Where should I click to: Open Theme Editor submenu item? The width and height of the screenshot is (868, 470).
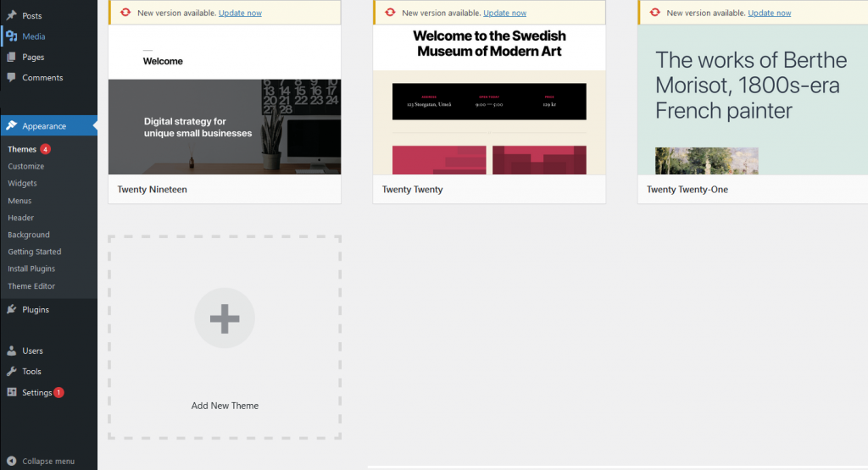click(x=31, y=286)
